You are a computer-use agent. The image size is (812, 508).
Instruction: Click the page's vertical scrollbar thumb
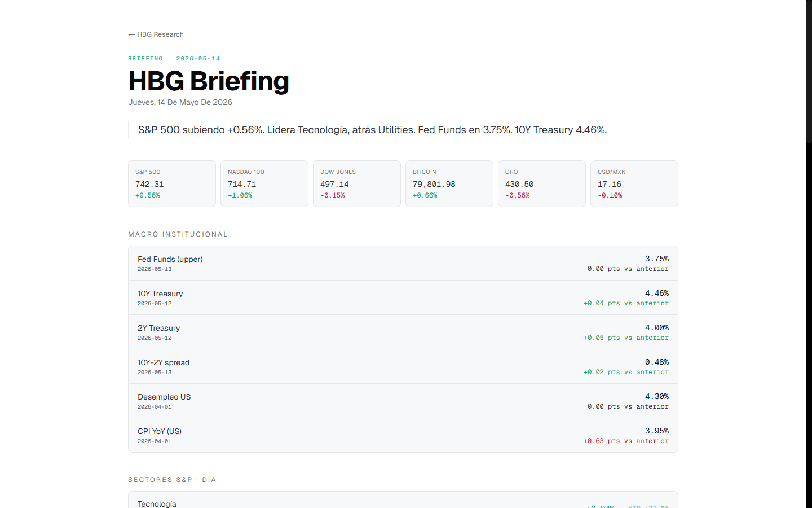[809, 71]
